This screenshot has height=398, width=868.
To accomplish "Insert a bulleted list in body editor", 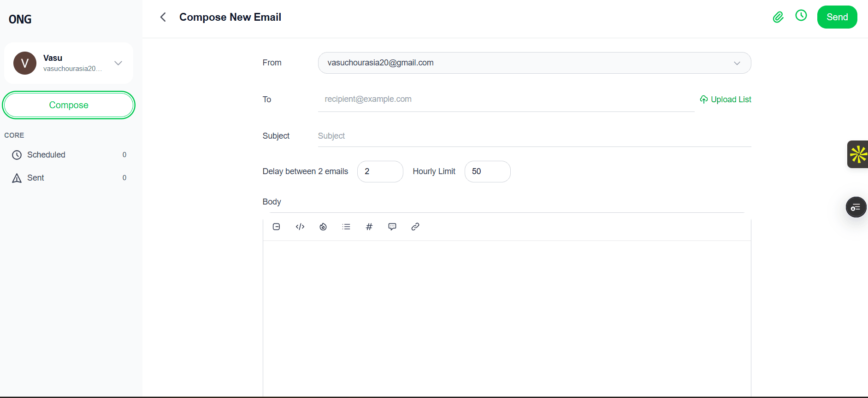I will 346,227.
